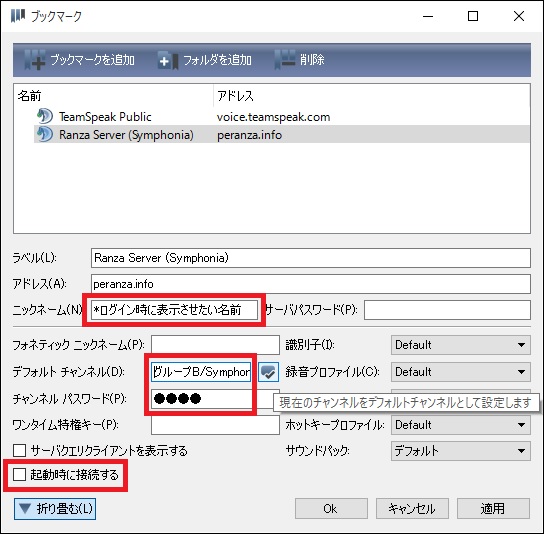Open the 識別子 Default dropdown
The width and height of the screenshot is (544, 534).
461,345
